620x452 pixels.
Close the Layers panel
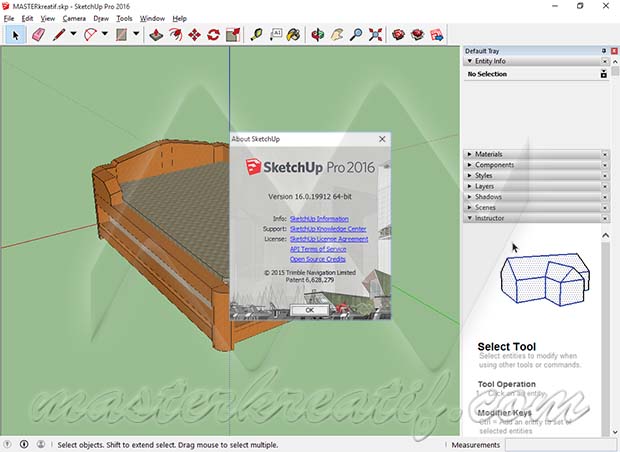tap(605, 186)
